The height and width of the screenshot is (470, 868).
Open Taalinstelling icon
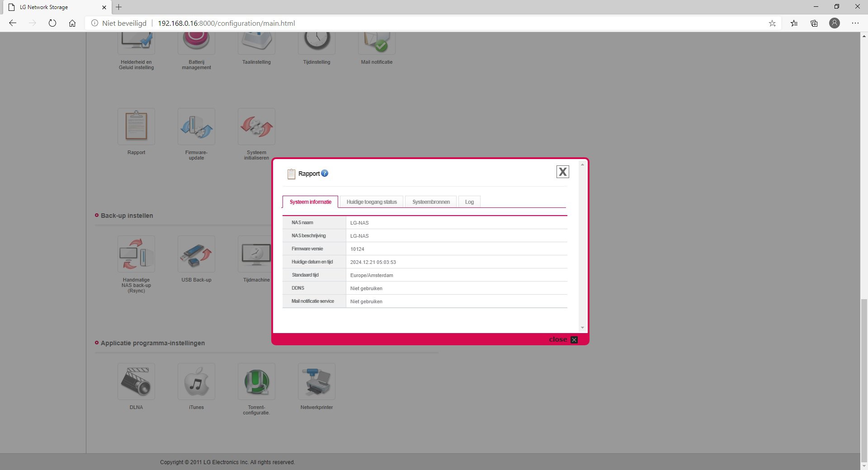pos(256,43)
